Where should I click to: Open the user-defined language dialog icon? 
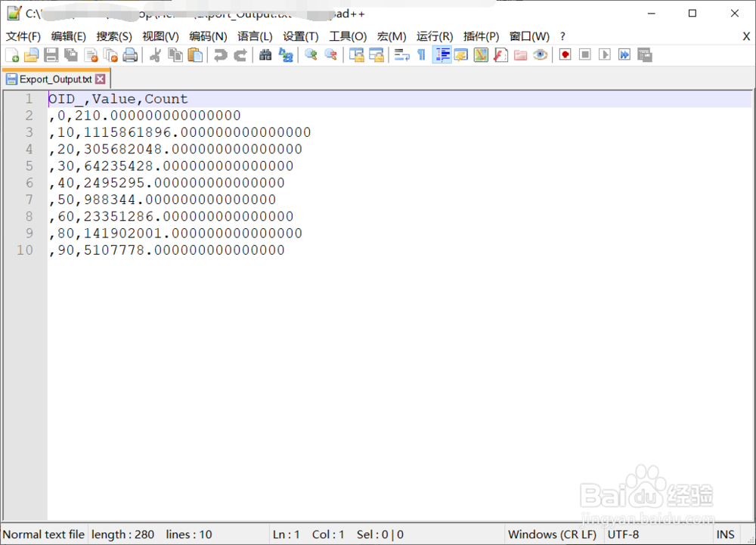pos(461,55)
